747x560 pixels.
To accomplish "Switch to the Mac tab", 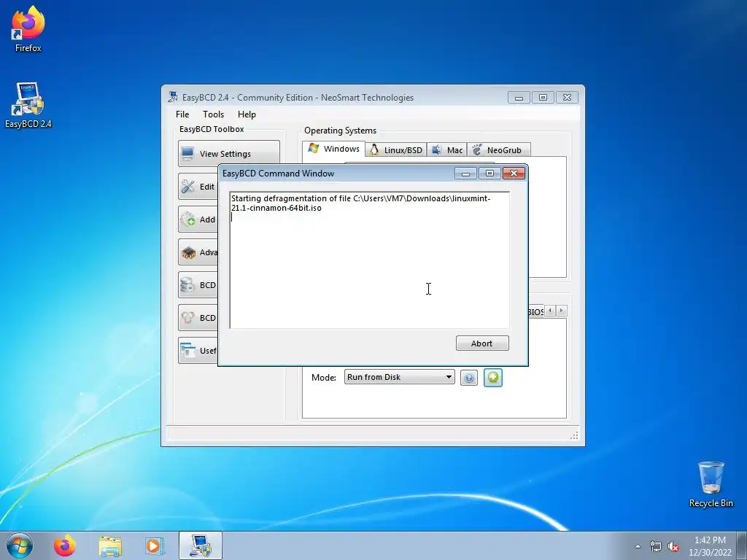I will point(447,150).
